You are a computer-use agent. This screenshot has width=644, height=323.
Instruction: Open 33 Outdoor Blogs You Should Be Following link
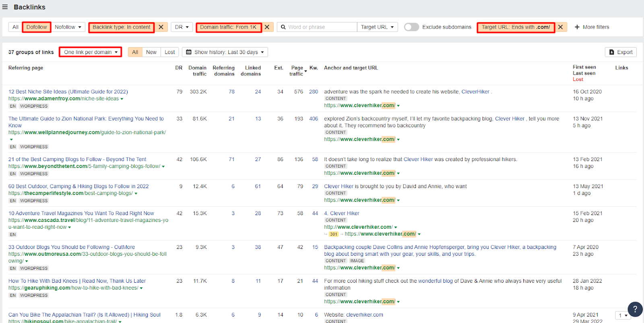pyautogui.click(x=72, y=247)
